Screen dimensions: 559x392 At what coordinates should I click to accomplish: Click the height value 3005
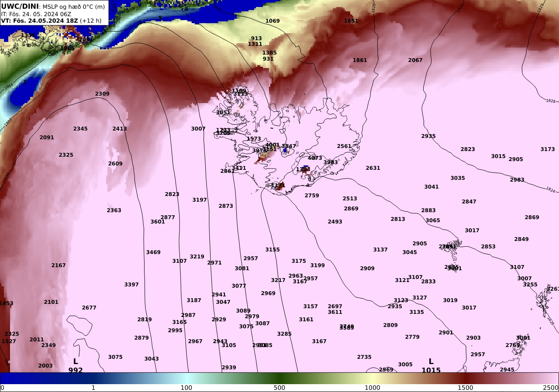(405, 364)
